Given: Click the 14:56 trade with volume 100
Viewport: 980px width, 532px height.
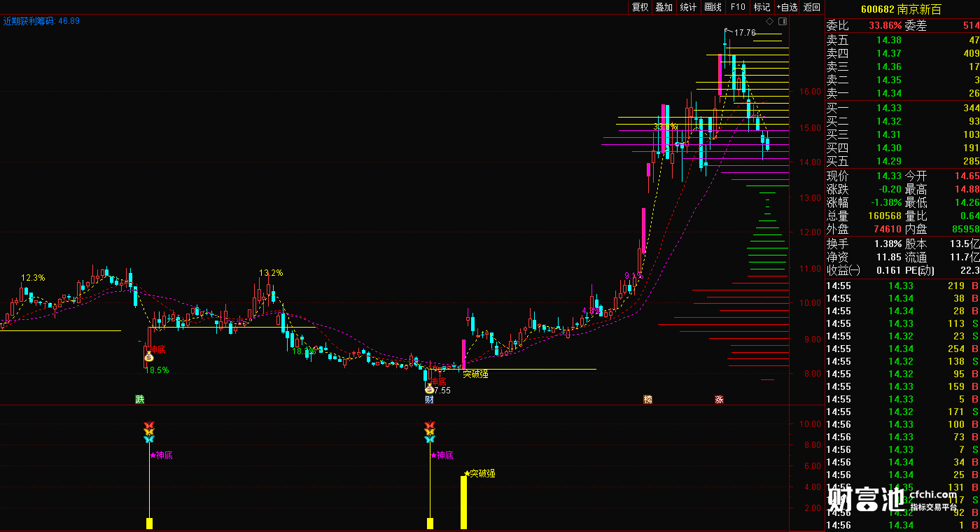Looking at the screenshot, I should 903,424.
